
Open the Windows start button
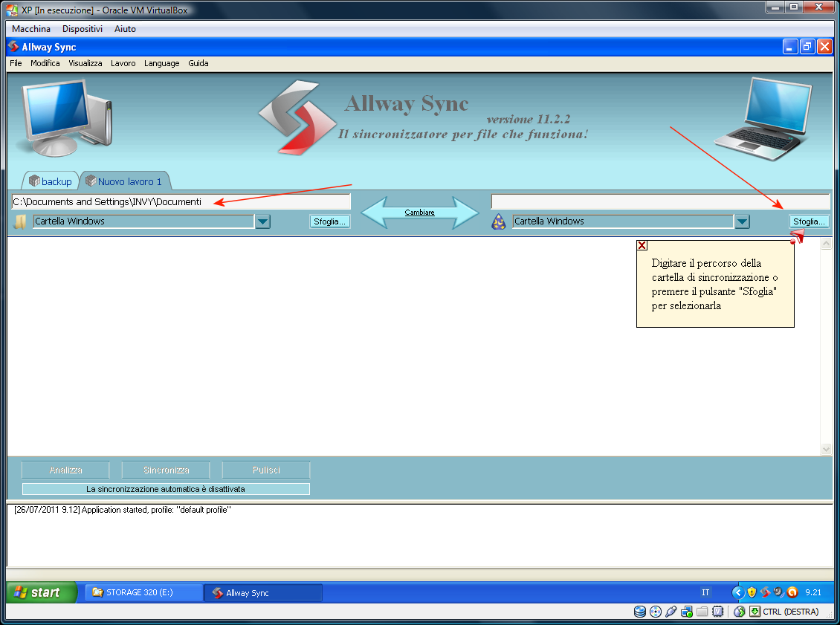pos(42,592)
